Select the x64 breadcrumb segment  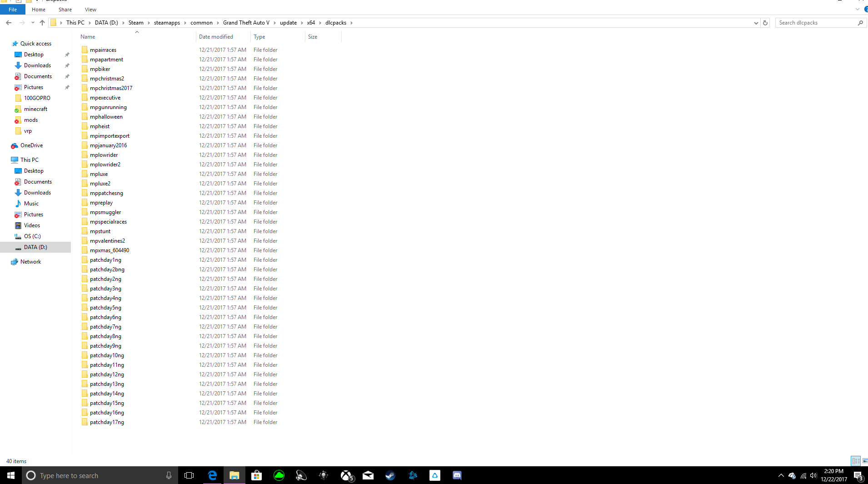(311, 23)
